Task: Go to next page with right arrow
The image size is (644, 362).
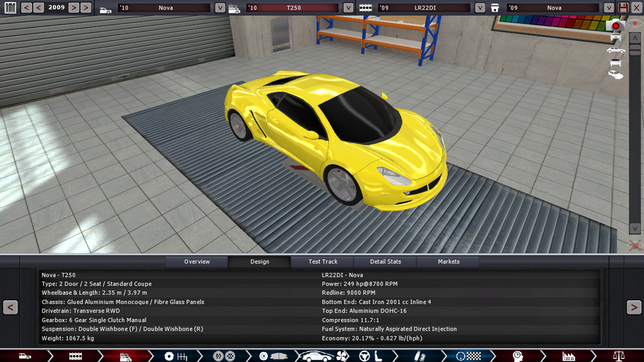Action: 633,307
